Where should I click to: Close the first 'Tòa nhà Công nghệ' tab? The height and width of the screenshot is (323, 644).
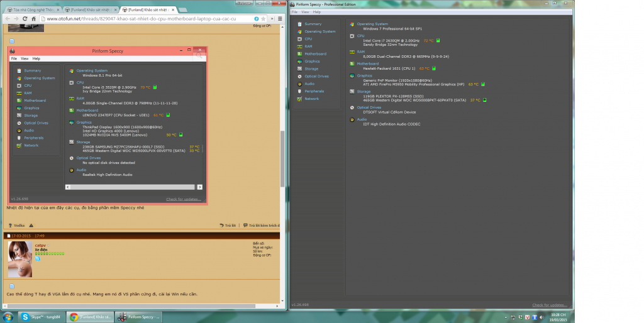point(57,9)
